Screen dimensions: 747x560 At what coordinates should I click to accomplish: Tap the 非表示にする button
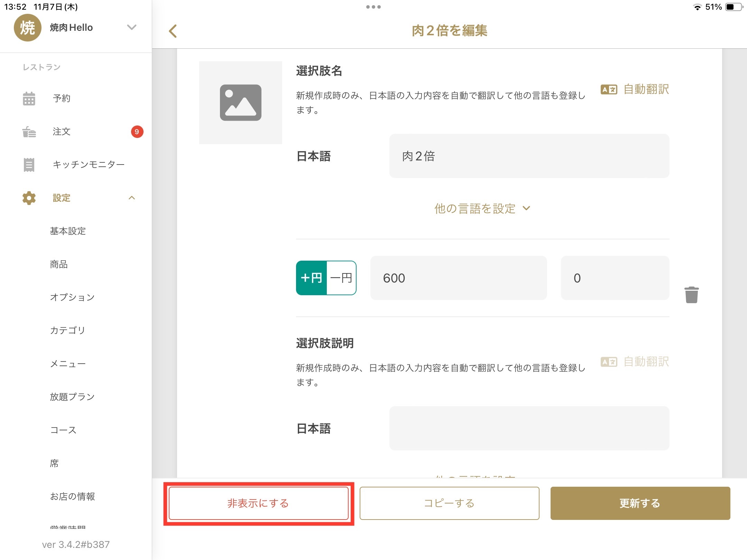pos(258,503)
